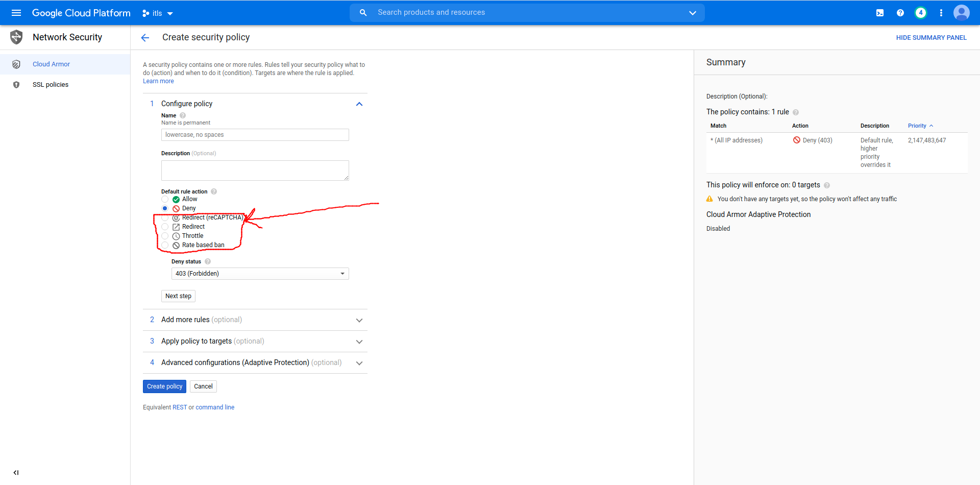
Task: Click the Network Security shield icon
Action: (x=16, y=37)
